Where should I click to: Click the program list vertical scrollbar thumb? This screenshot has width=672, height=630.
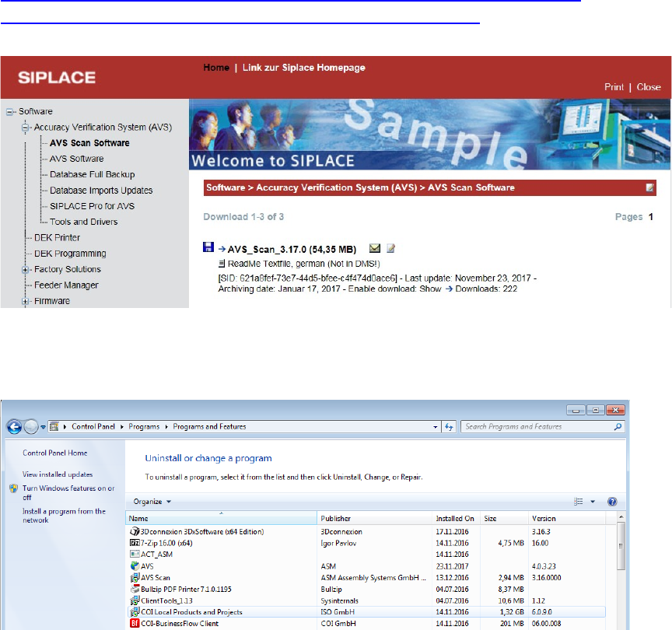621,546
